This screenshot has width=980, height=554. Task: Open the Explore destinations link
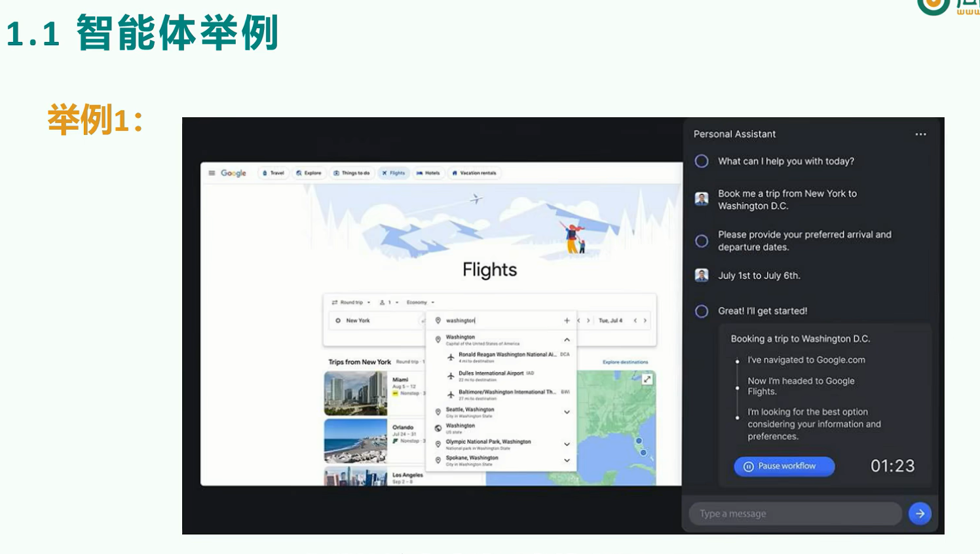[x=625, y=362]
